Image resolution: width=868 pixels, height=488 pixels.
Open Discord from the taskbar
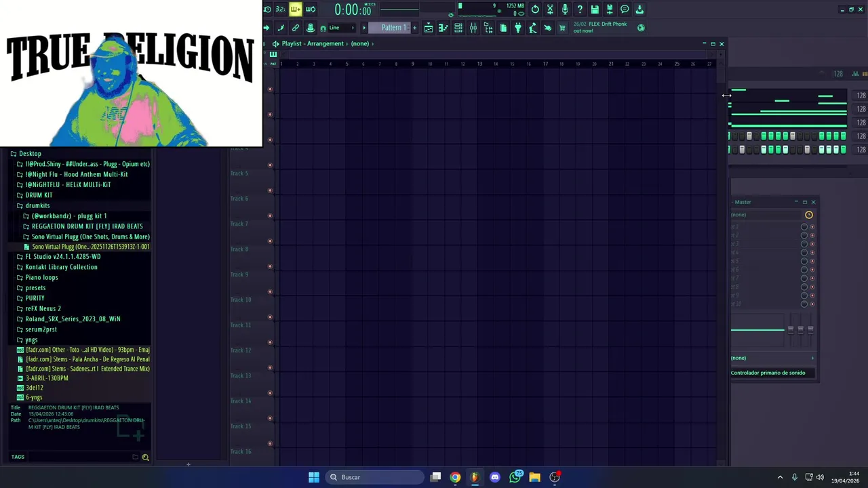click(x=495, y=477)
